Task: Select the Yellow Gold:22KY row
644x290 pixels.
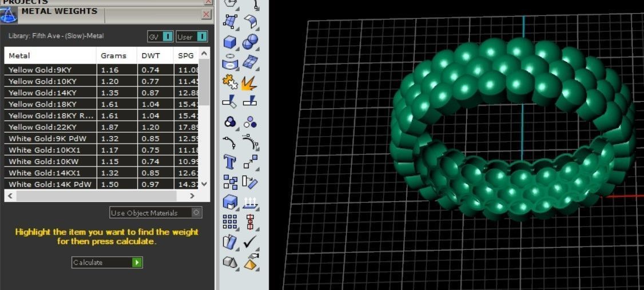Action: pyautogui.click(x=101, y=127)
